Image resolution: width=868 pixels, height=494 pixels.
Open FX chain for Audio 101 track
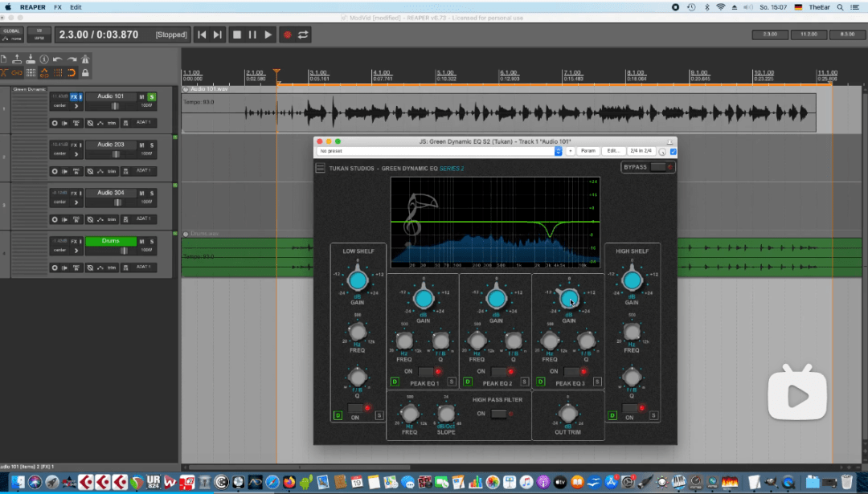[x=74, y=96]
